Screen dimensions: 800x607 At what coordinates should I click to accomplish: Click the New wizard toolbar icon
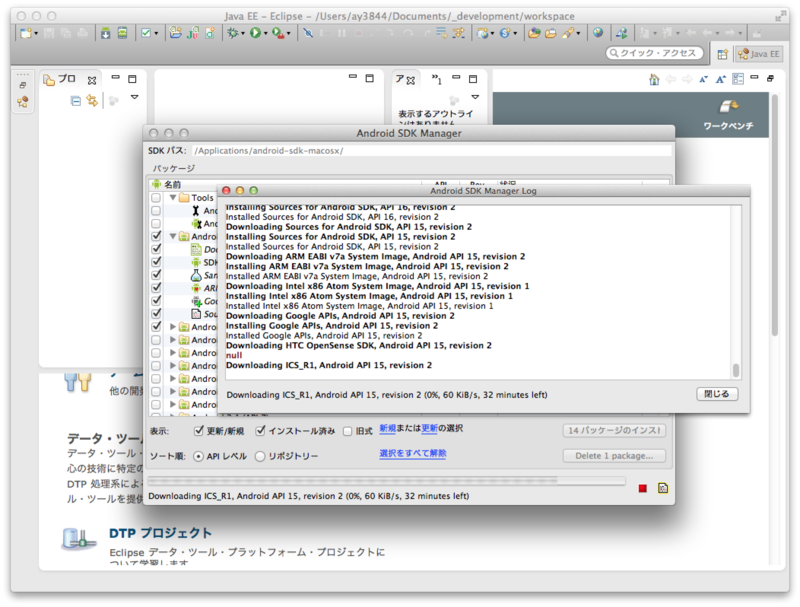[x=26, y=33]
